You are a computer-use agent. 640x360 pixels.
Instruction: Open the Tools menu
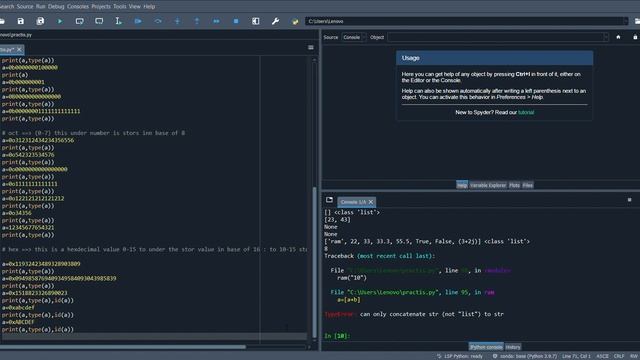point(120,7)
